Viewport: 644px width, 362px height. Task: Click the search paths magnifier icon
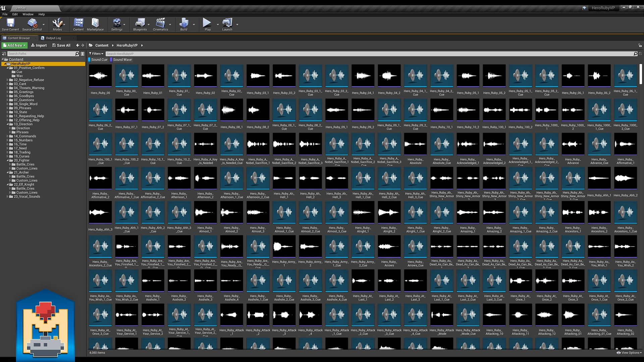pyautogui.click(x=77, y=54)
